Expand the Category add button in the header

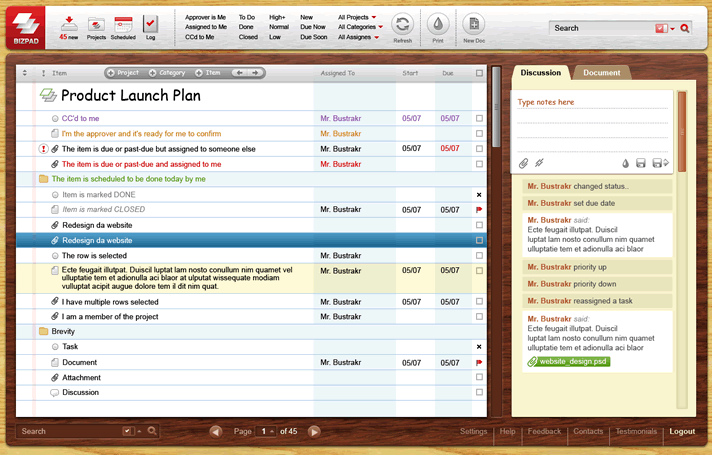[167, 73]
